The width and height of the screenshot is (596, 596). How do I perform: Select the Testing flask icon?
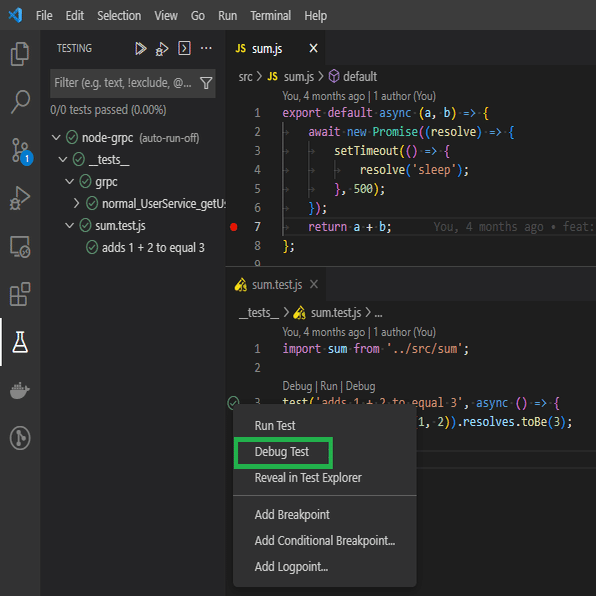point(20,342)
